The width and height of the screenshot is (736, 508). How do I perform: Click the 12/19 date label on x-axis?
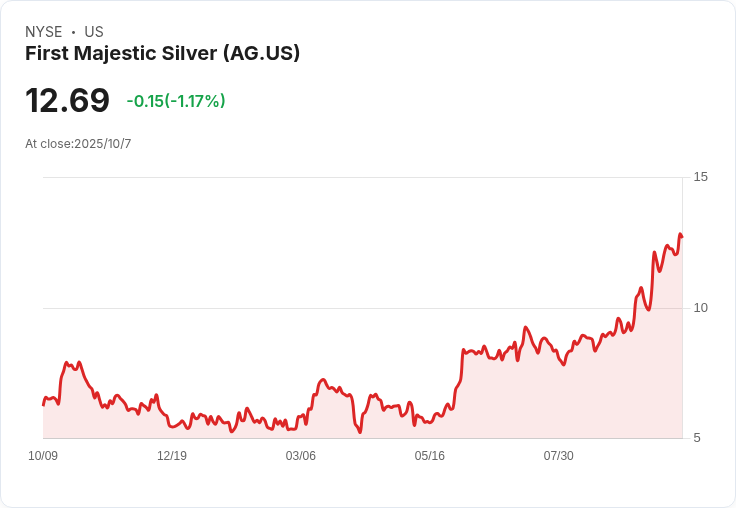coord(172,455)
